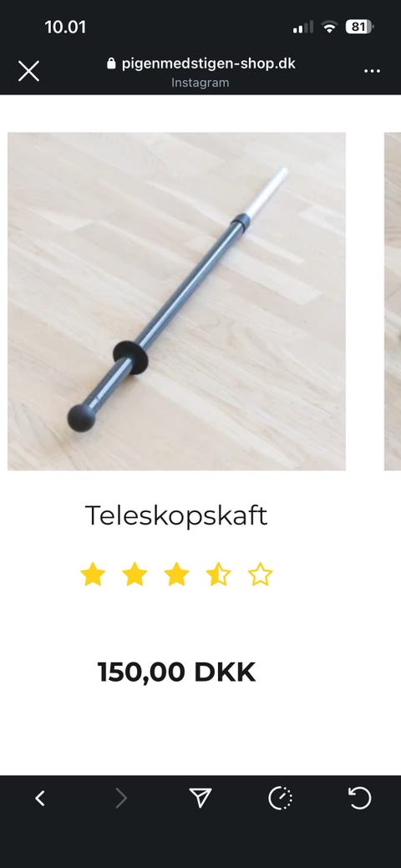Open the Teleskopskaft product title
Viewport: 401px width, 868px height.
click(x=176, y=516)
